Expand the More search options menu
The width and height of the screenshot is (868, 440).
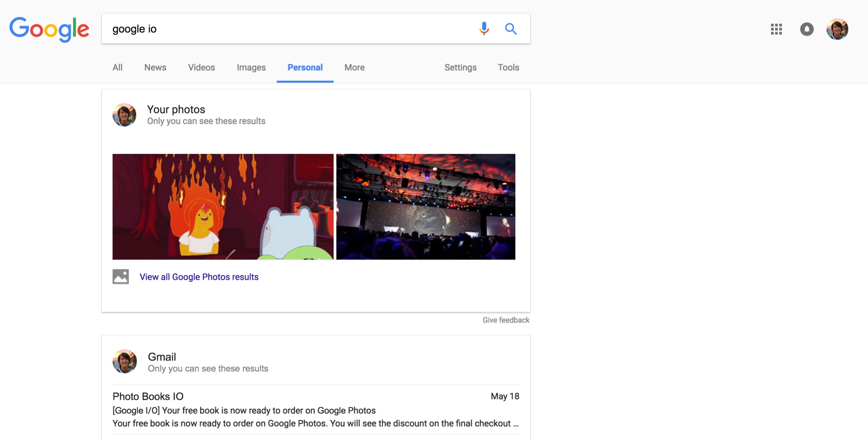[x=355, y=67]
